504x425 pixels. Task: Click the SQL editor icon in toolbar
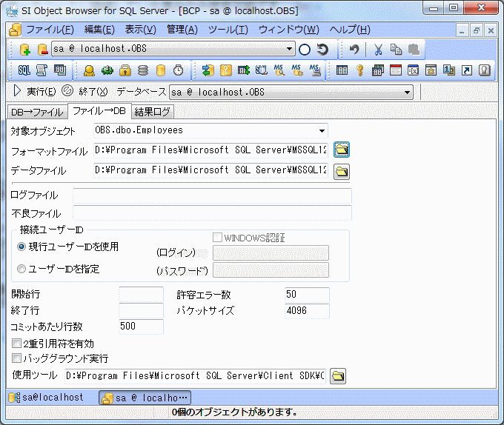(24, 70)
